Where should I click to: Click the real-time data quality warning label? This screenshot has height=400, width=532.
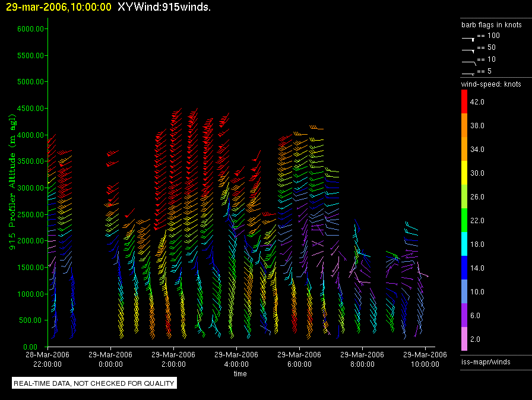[94, 383]
